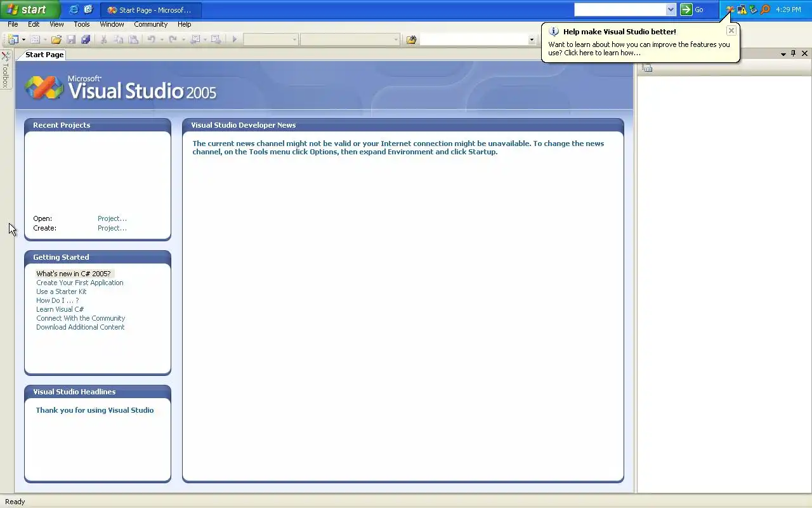
Task: Click the Copy toolbar icon
Action: coord(119,39)
